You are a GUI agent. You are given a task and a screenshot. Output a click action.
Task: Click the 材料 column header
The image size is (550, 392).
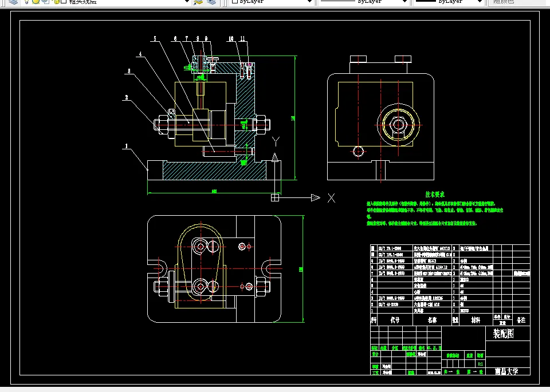coord(476,320)
